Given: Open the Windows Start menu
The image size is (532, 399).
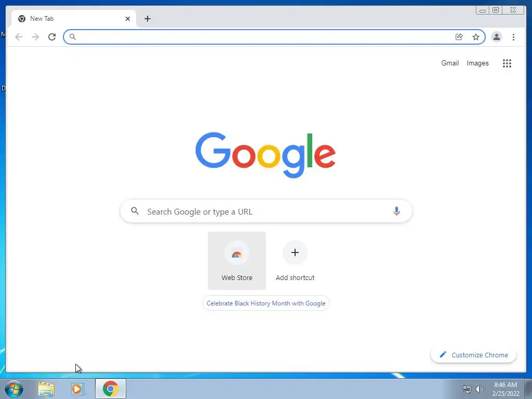Looking at the screenshot, I should point(14,389).
